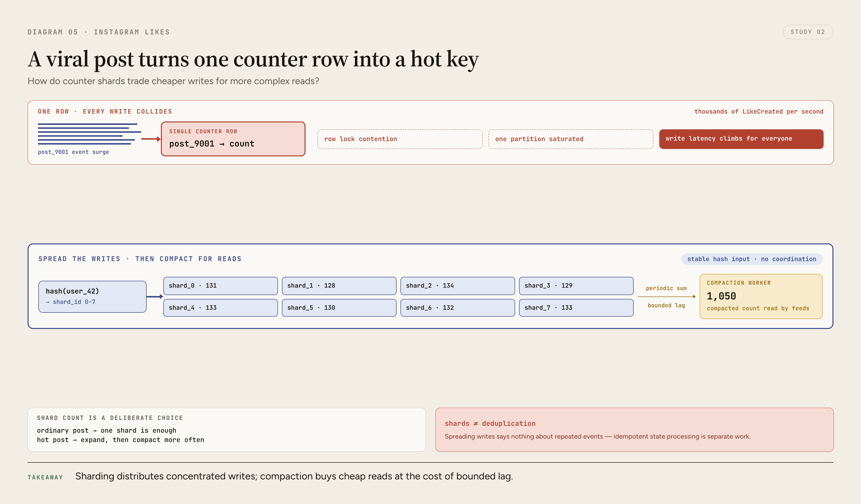Click the 1,050 compacted count value
The height and width of the screenshot is (504, 861).
pyautogui.click(x=721, y=296)
